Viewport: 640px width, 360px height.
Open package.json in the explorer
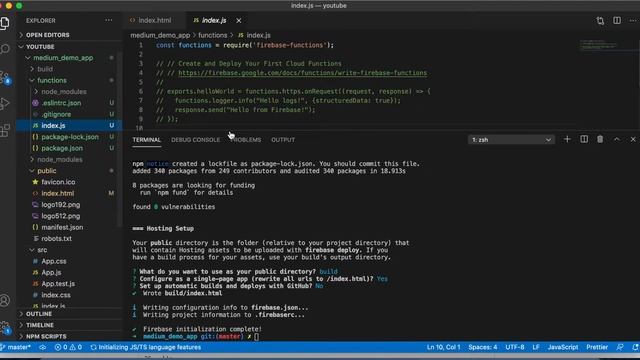(62, 148)
